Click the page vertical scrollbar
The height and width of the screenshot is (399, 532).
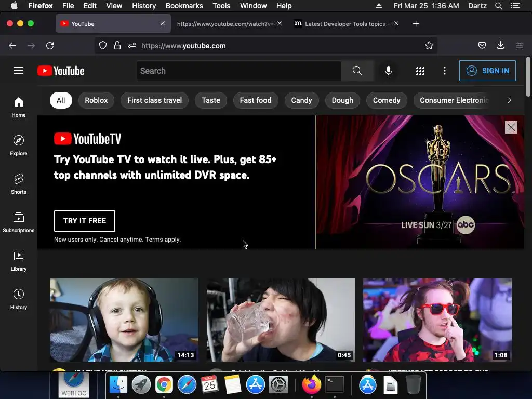click(528, 76)
